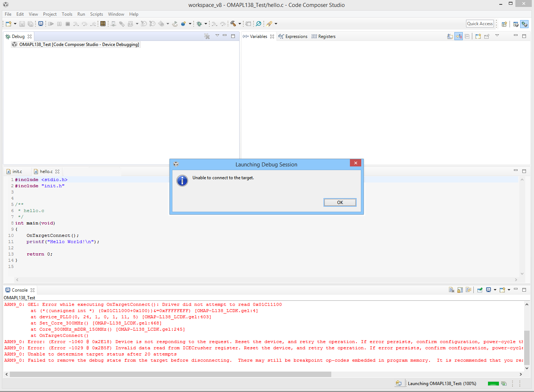Toggle Show Type Names in Variables view

(450, 36)
